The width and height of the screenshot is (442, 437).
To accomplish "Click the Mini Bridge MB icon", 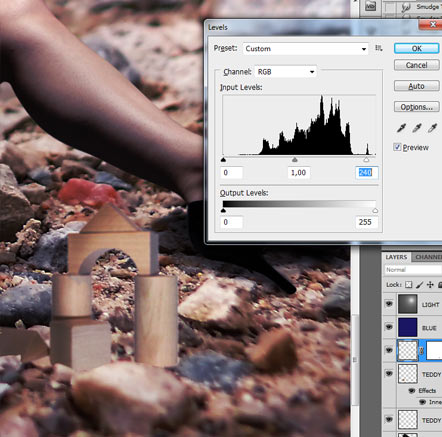I will [x=370, y=6].
